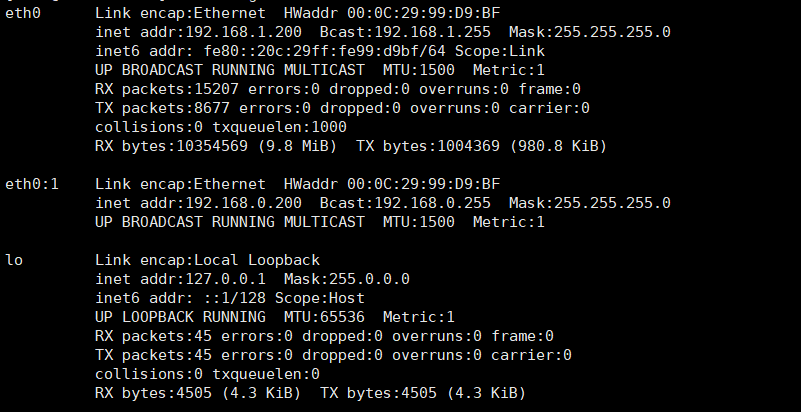This screenshot has width=801, height=412.
Task: Click the inet6 address fe80::20c:29ff:fe99:d9bf/64
Action: [x=324, y=51]
